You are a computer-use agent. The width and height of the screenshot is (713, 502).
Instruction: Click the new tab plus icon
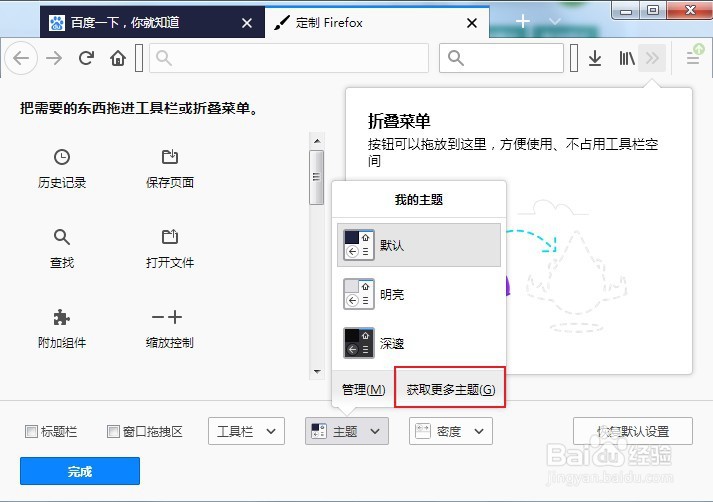(522, 21)
